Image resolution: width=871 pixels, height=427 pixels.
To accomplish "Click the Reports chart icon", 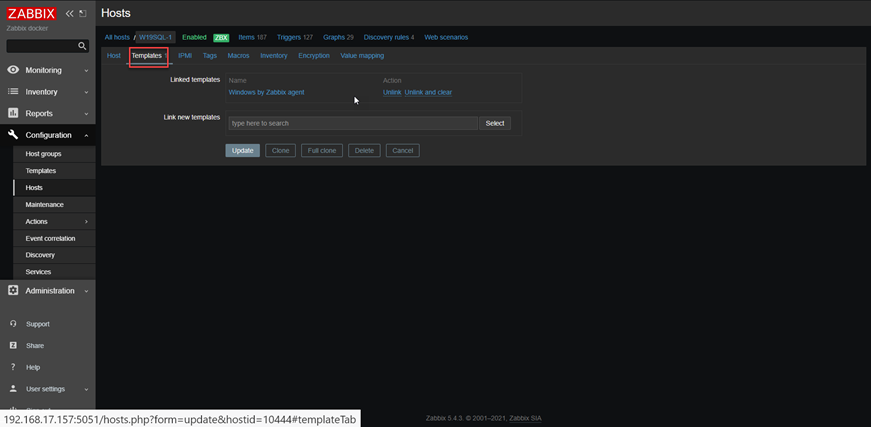I will click(x=13, y=113).
